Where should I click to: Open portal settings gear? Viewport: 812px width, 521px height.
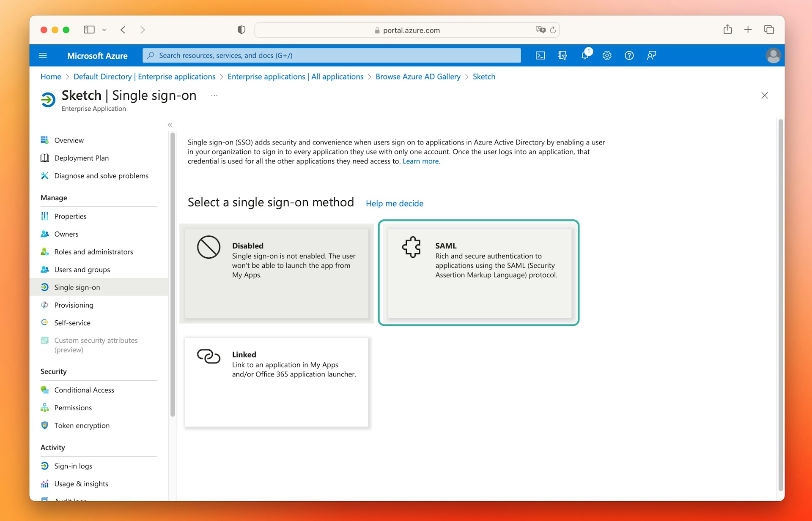point(607,55)
